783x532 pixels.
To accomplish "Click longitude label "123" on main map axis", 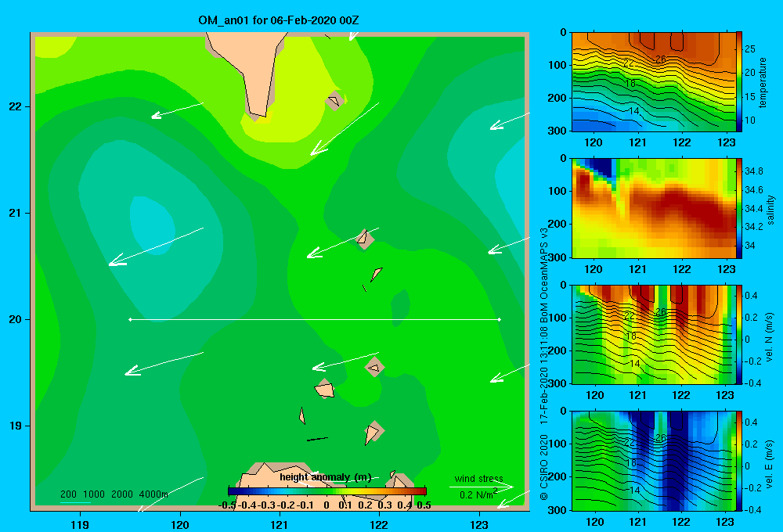I will 479,524.
